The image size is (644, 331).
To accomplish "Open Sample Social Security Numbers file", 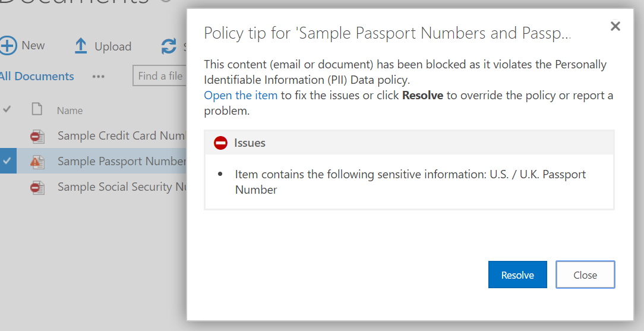I will 122,187.
